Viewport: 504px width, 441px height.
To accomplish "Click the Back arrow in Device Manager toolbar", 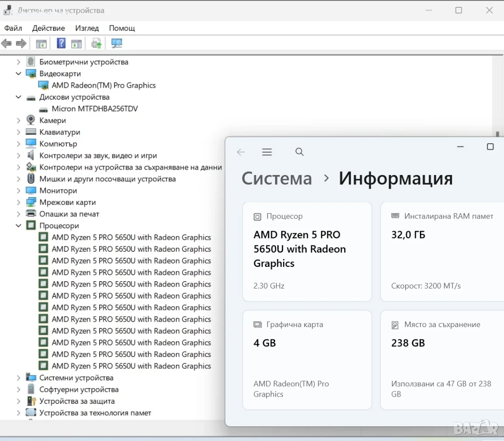I will [6, 43].
